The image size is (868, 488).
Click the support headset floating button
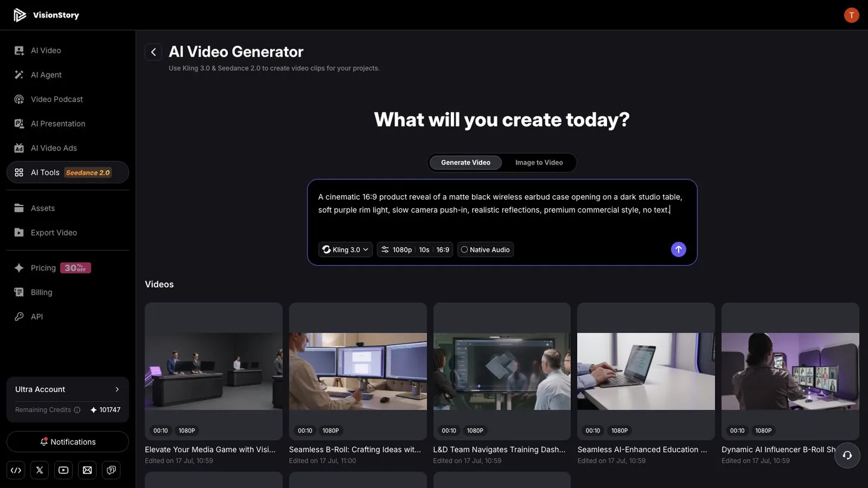847,455
